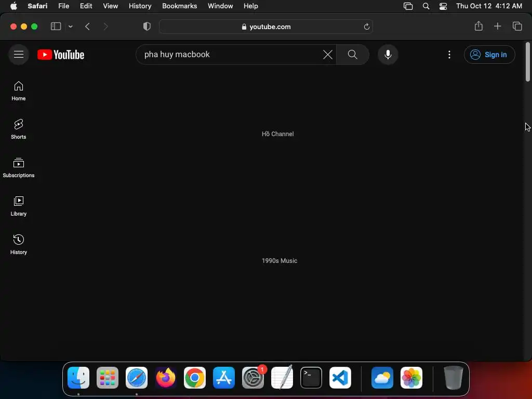
Task: Open Library in sidebar
Action: pos(19,206)
